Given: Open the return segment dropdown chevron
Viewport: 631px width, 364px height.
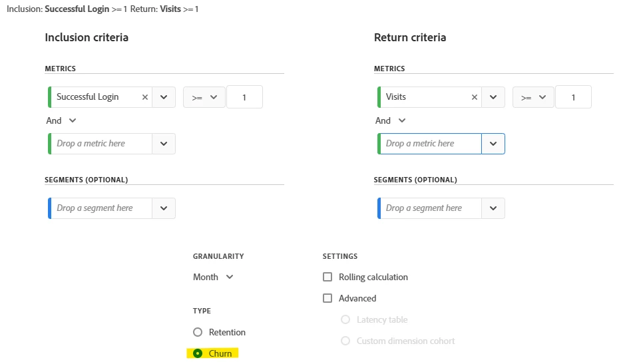Looking at the screenshot, I should tap(493, 208).
